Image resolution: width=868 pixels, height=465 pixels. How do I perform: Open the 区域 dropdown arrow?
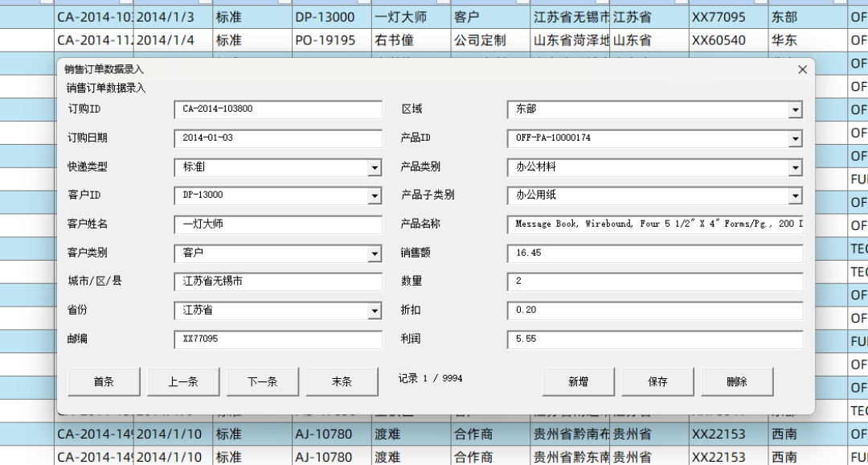[x=796, y=109]
